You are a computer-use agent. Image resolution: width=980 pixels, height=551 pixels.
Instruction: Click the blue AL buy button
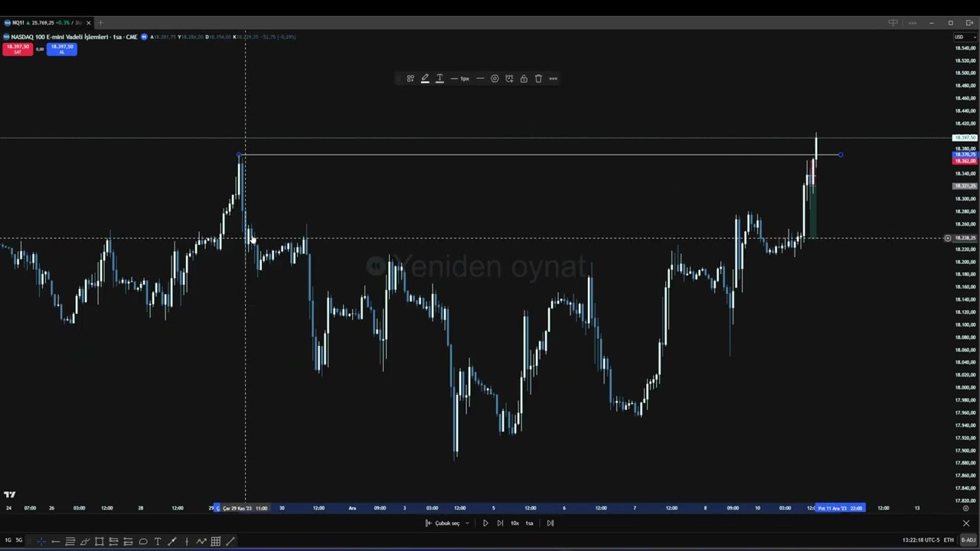tap(62, 49)
